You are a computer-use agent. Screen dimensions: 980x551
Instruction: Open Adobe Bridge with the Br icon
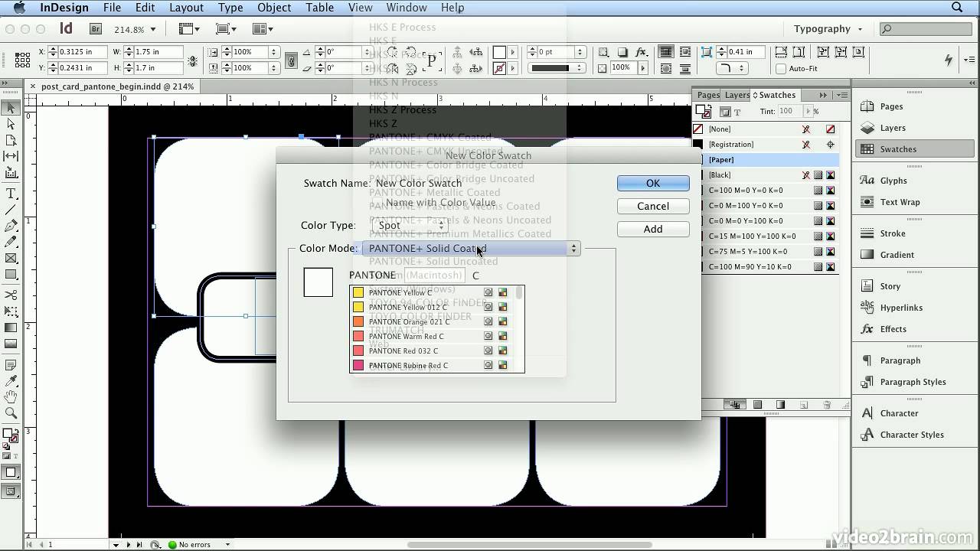point(96,29)
